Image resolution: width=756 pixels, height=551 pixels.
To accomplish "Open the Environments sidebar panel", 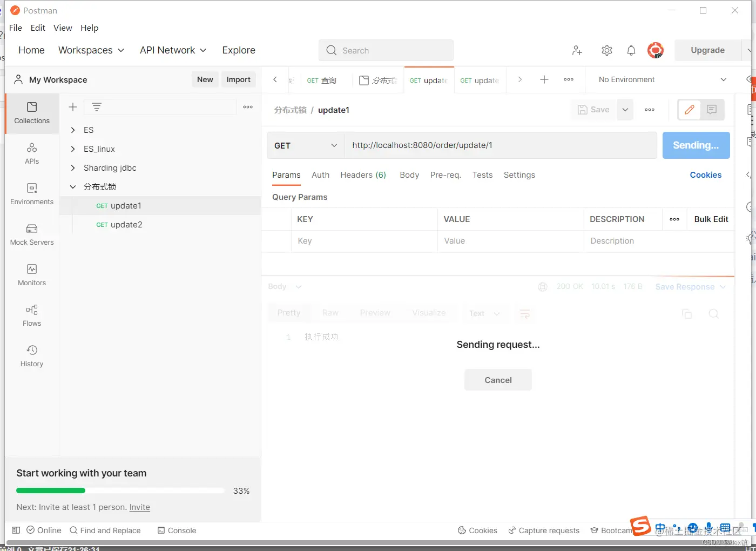I will click(x=32, y=194).
